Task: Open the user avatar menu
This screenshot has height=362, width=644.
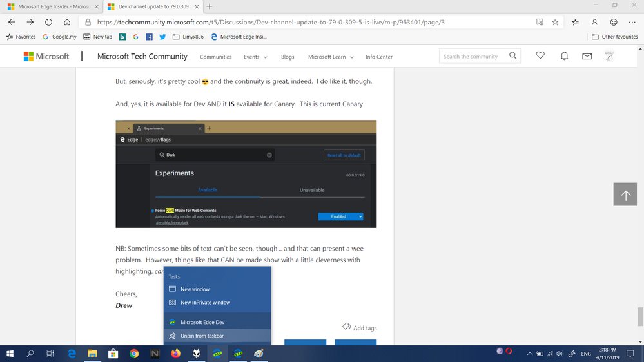Action: tap(609, 56)
